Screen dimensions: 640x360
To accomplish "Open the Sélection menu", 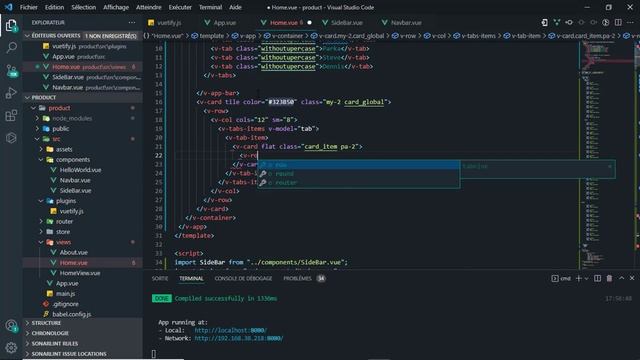I will point(84,7).
